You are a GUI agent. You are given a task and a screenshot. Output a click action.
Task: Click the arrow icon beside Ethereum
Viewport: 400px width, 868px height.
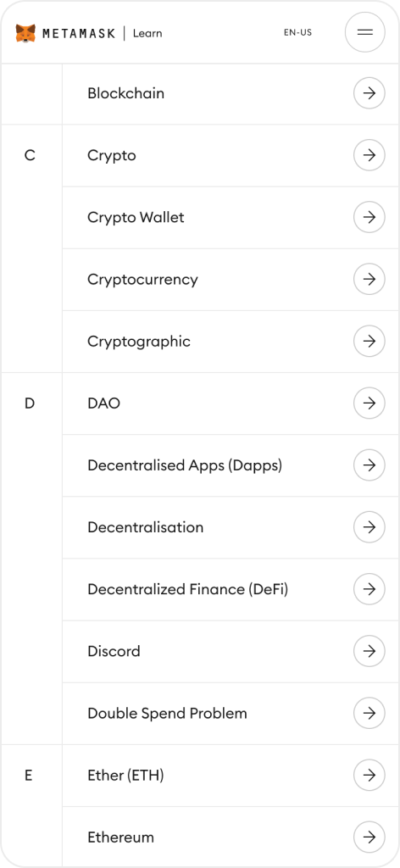click(369, 837)
